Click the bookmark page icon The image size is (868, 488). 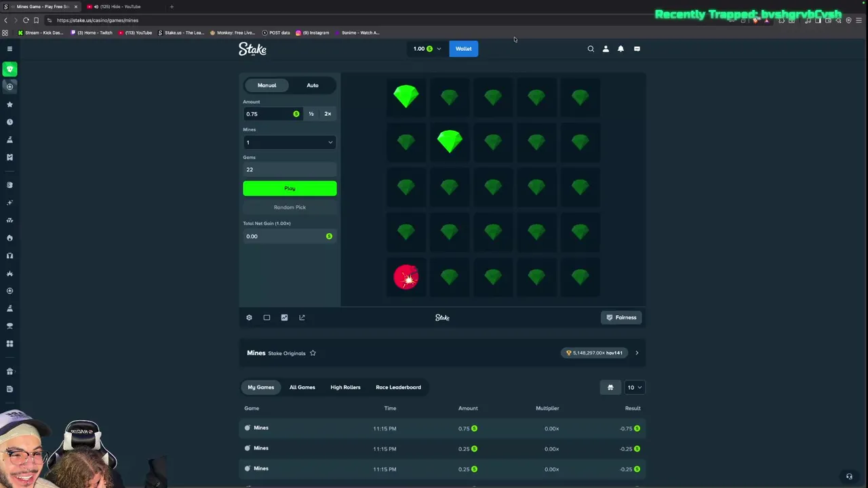(x=36, y=20)
